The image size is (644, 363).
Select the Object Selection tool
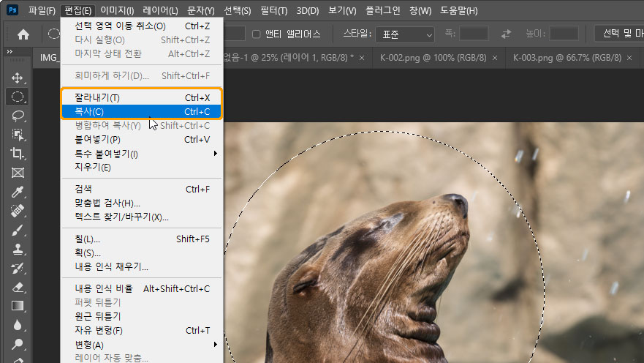[x=18, y=135]
